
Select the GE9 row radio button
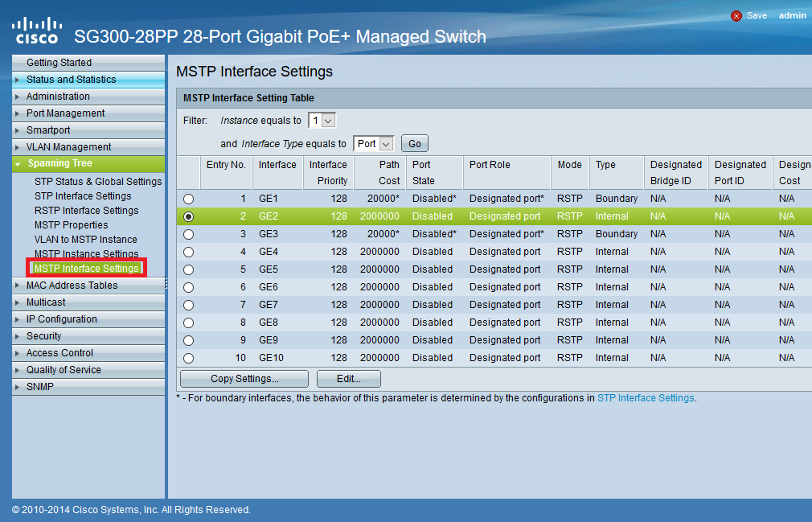tap(188, 340)
